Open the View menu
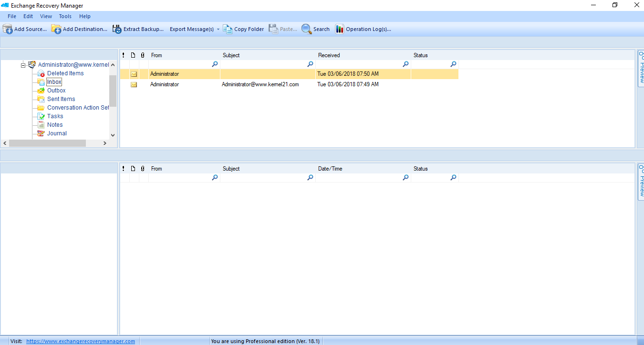 pyautogui.click(x=46, y=16)
